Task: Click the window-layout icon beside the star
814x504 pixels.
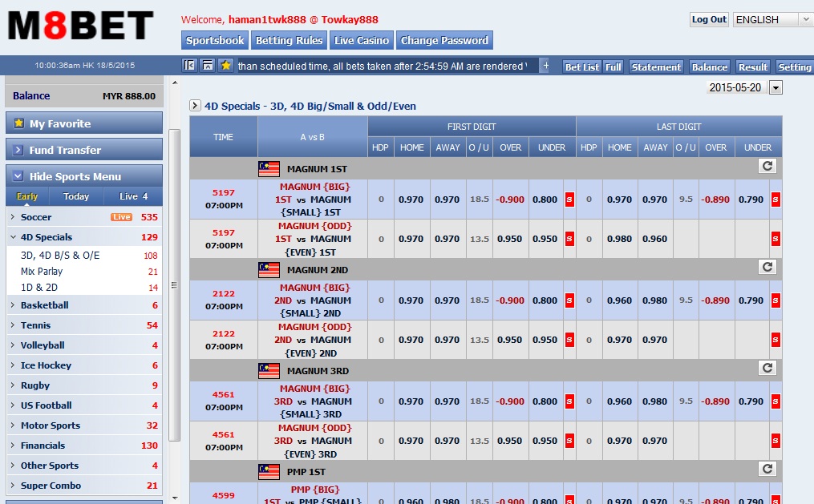Action: 208,66
